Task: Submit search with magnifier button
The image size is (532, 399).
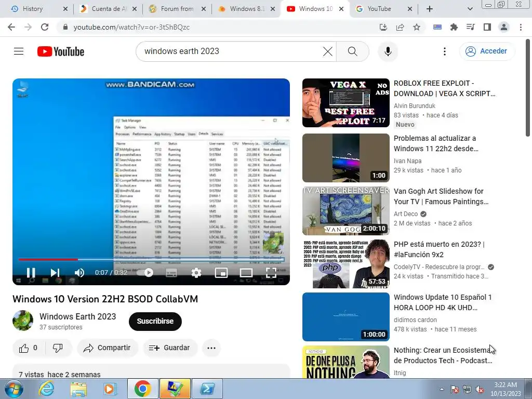Action: tap(353, 51)
